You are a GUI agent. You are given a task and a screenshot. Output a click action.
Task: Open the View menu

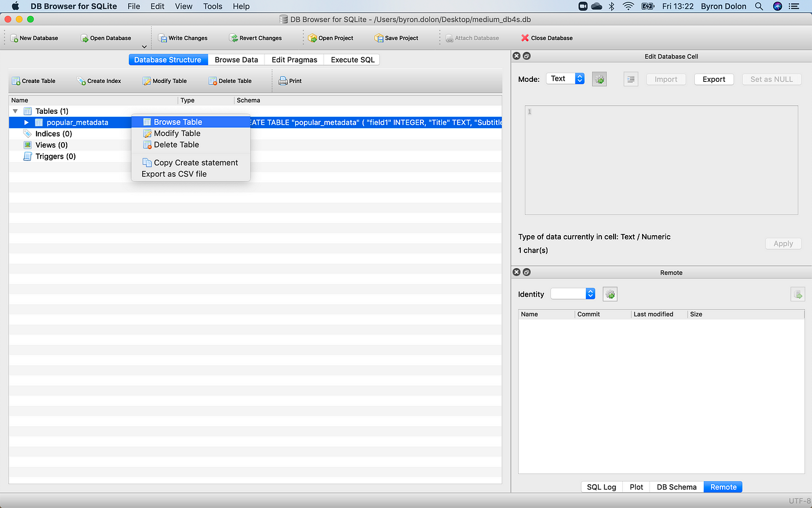(184, 6)
